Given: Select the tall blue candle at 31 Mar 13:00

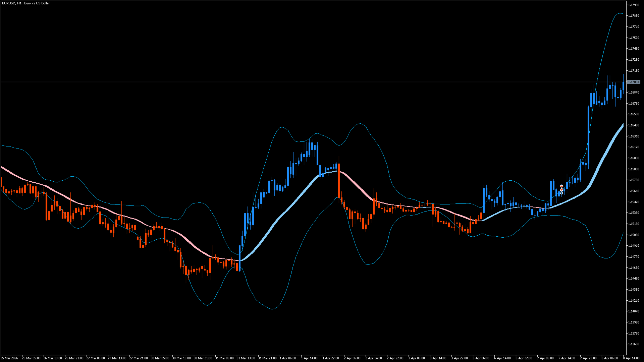Looking at the screenshot, I should point(239,257).
